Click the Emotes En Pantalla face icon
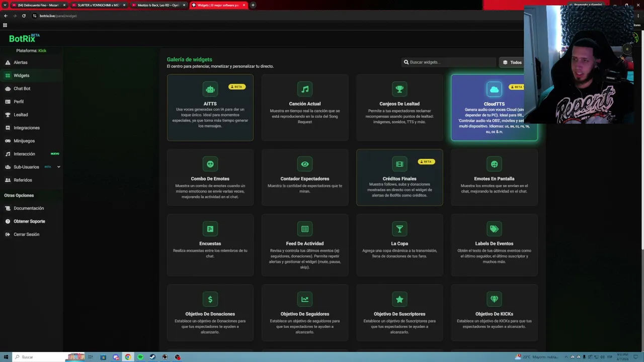This screenshot has height=362, width=644. pos(494,164)
